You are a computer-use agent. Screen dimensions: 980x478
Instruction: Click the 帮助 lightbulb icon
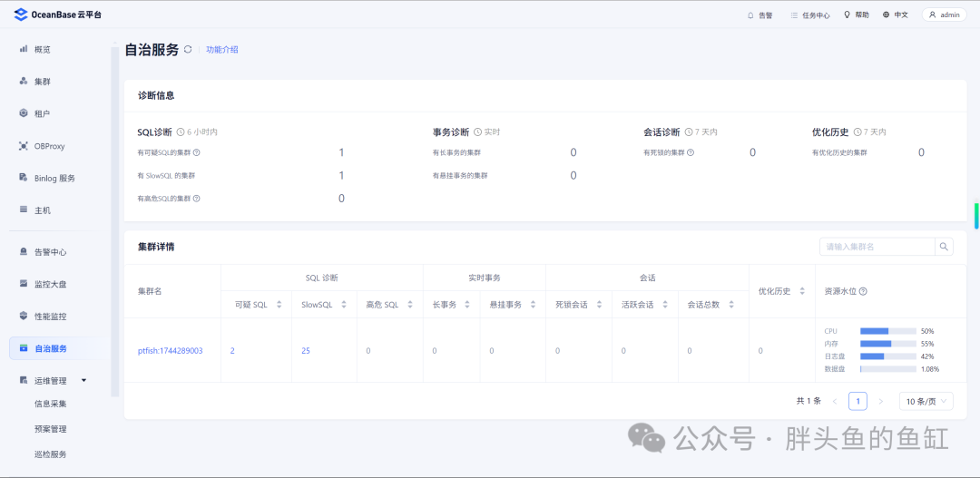click(847, 15)
